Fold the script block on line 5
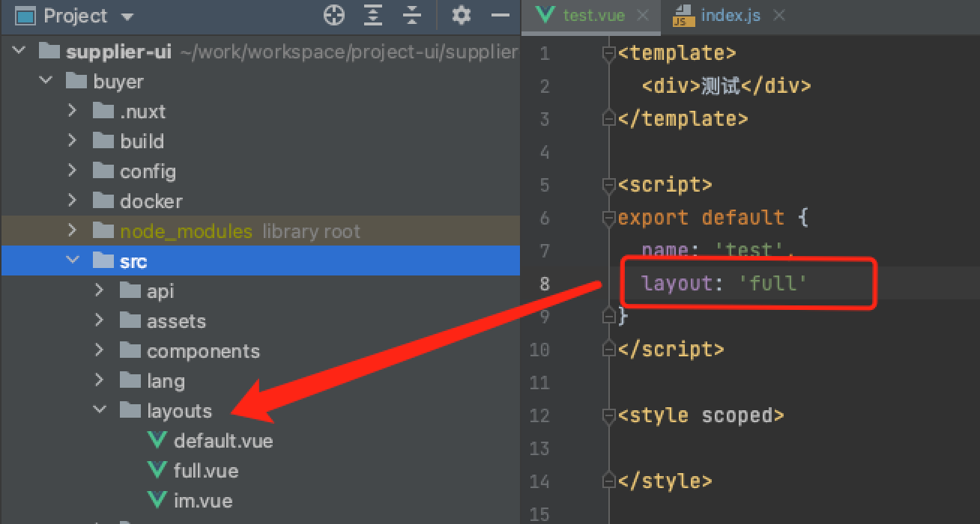Image resolution: width=980 pixels, height=524 pixels. tap(609, 185)
